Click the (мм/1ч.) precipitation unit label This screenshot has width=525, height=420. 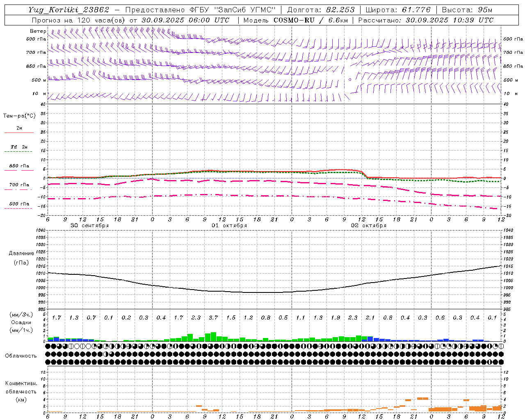coord(21,330)
